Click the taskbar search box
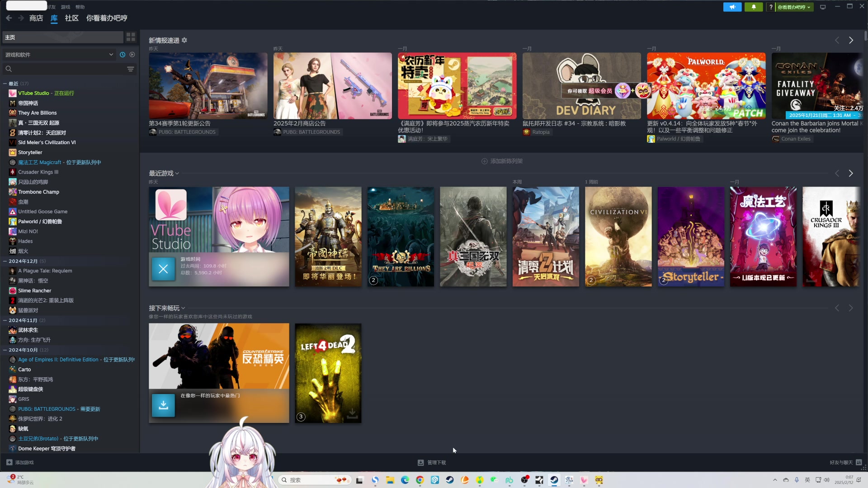This screenshot has width=868, height=488. [315, 480]
